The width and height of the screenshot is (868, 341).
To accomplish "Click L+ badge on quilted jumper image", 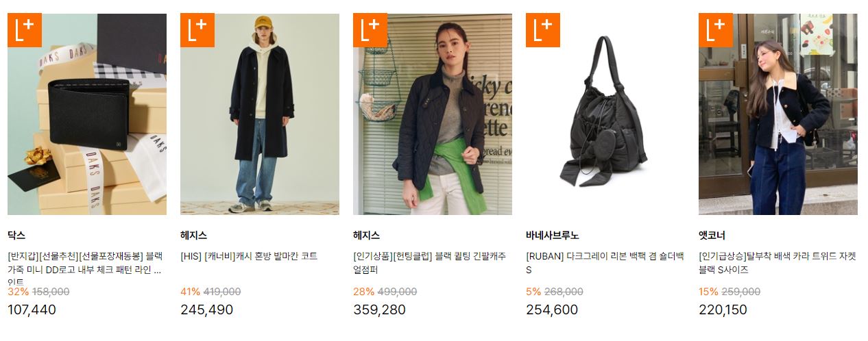I will pyautogui.click(x=370, y=30).
